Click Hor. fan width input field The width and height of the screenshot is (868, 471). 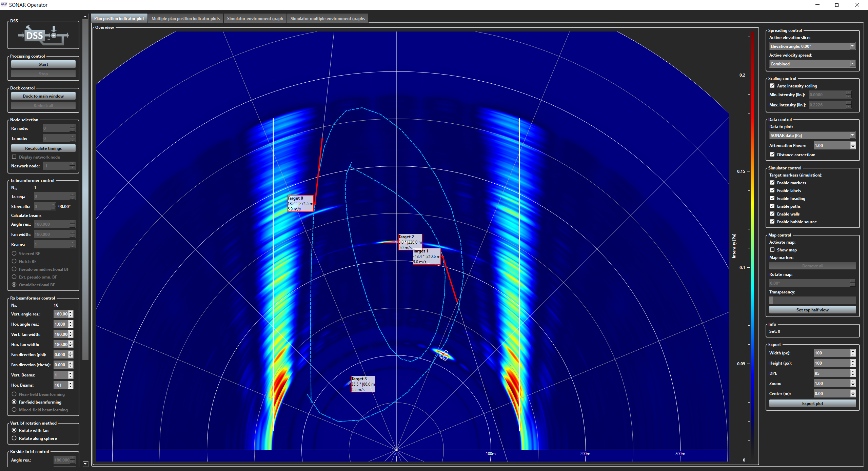(61, 345)
